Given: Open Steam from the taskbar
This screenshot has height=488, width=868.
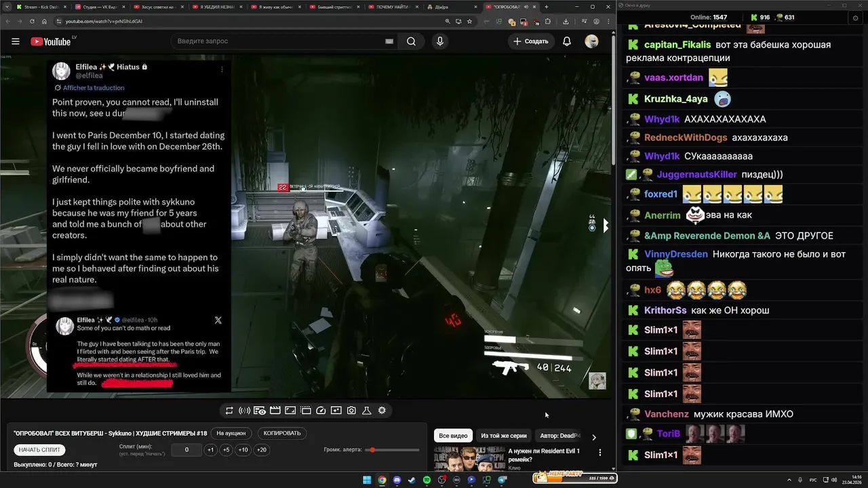Looking at the screenshot, I should tap(412, 480).
